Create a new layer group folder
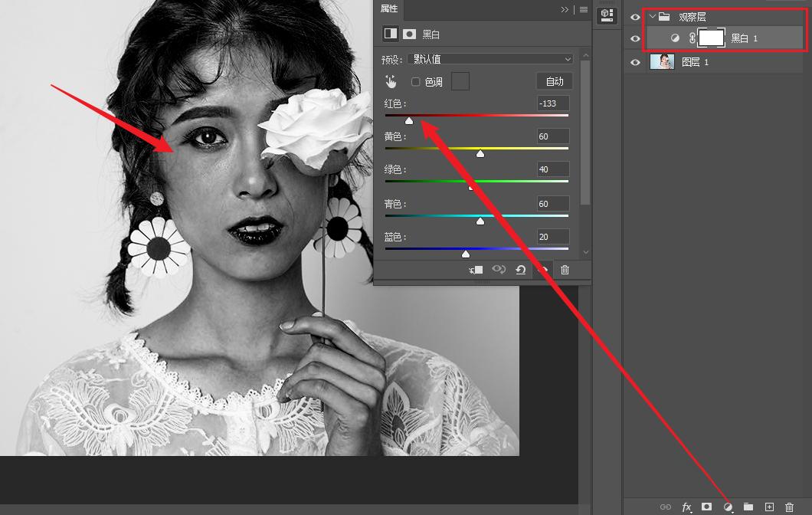Viewport: 812px width, 515px height. [748, 507]
